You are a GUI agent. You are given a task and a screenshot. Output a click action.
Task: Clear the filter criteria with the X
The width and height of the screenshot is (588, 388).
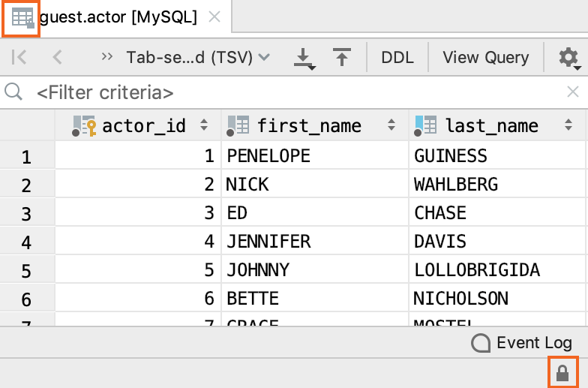(573, 92)
